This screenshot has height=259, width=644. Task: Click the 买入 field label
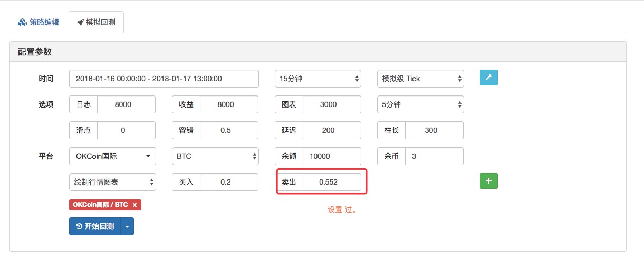click(186, 182)
